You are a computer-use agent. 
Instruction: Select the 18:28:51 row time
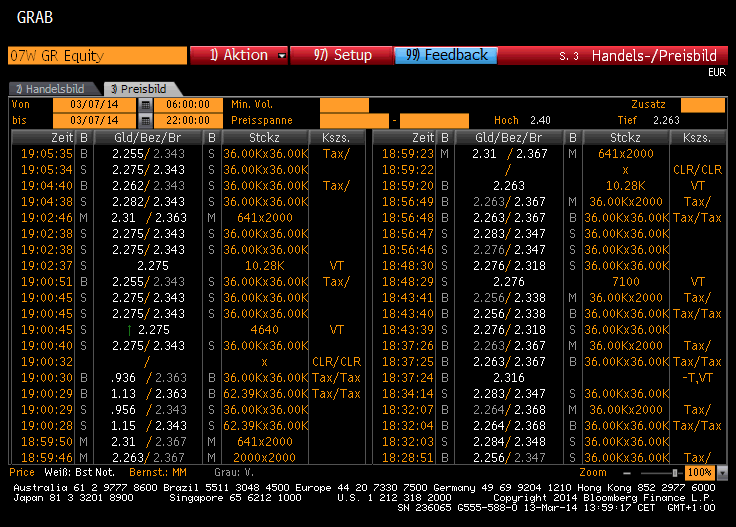coord(408,458)
